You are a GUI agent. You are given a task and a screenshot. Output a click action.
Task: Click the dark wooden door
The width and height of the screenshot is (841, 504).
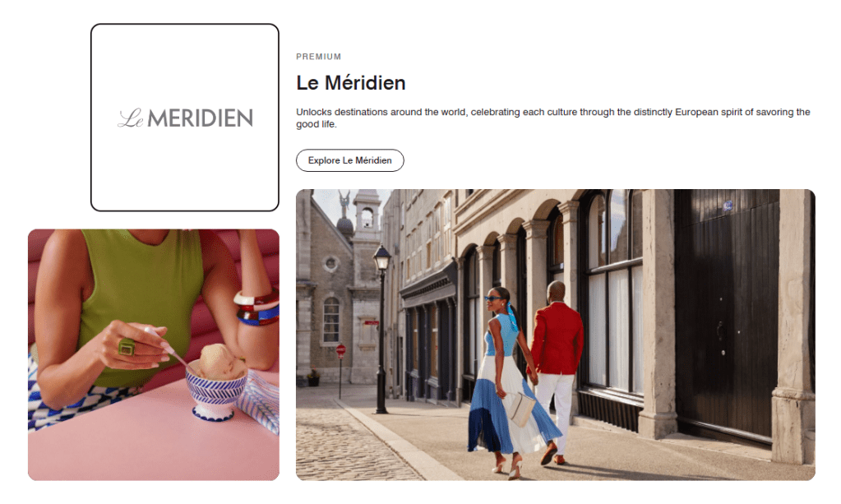726,317
